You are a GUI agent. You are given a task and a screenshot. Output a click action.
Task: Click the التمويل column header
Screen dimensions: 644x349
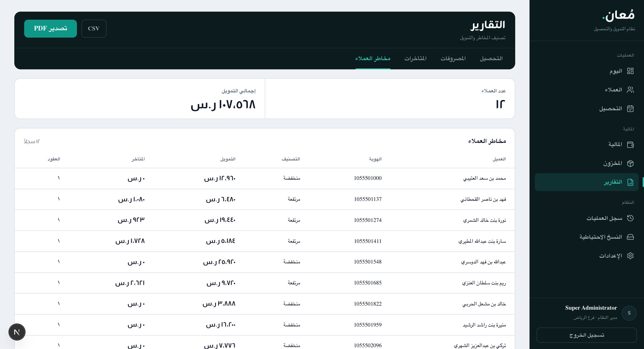(228, 159)
